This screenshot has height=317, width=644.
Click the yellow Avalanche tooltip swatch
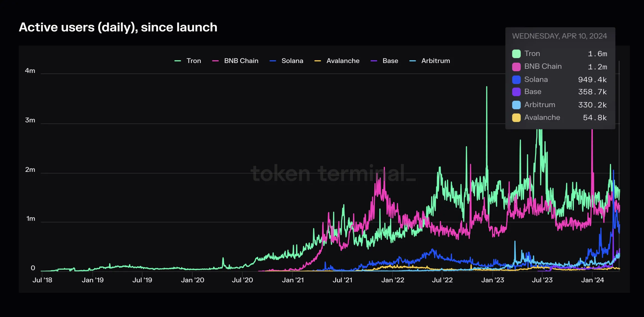(516, 118)
